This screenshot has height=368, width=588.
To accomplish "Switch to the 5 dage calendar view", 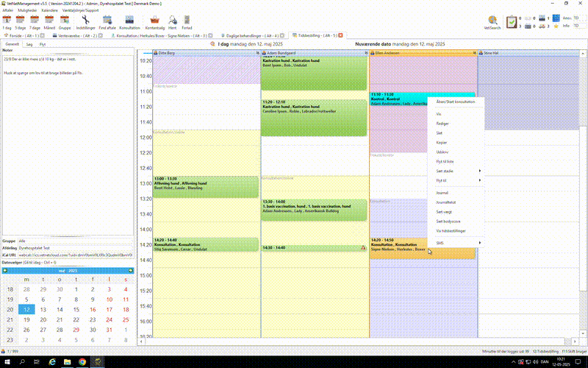I will pos(21,23).
